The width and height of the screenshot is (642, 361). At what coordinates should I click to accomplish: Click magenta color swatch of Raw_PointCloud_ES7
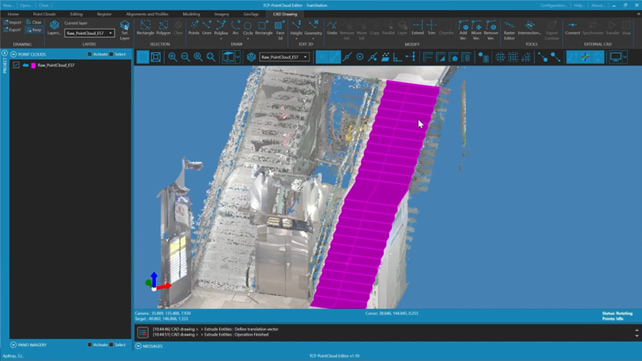click(x=34, y=65)
